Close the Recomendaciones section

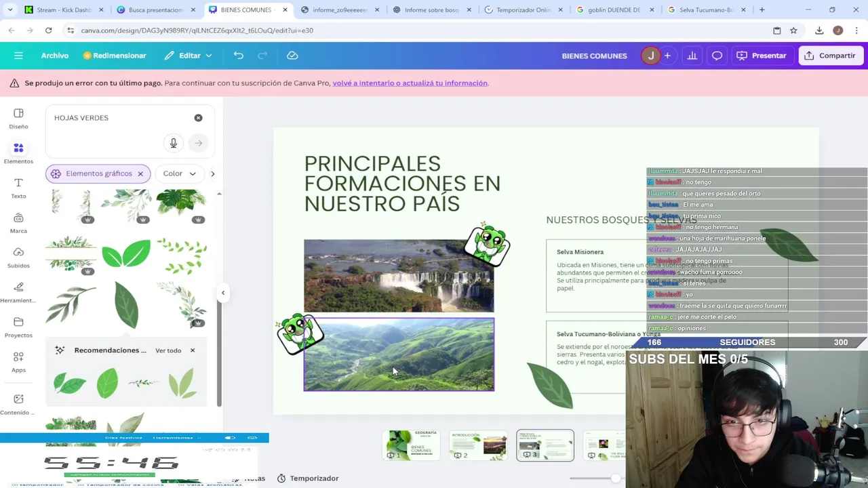tap(192, 350)
